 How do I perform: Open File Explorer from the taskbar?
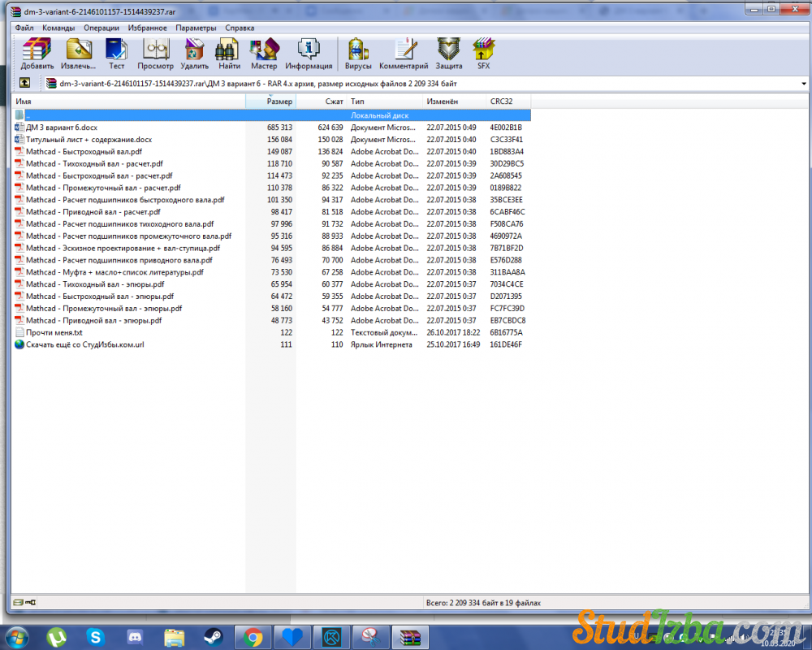pos(174,637)
